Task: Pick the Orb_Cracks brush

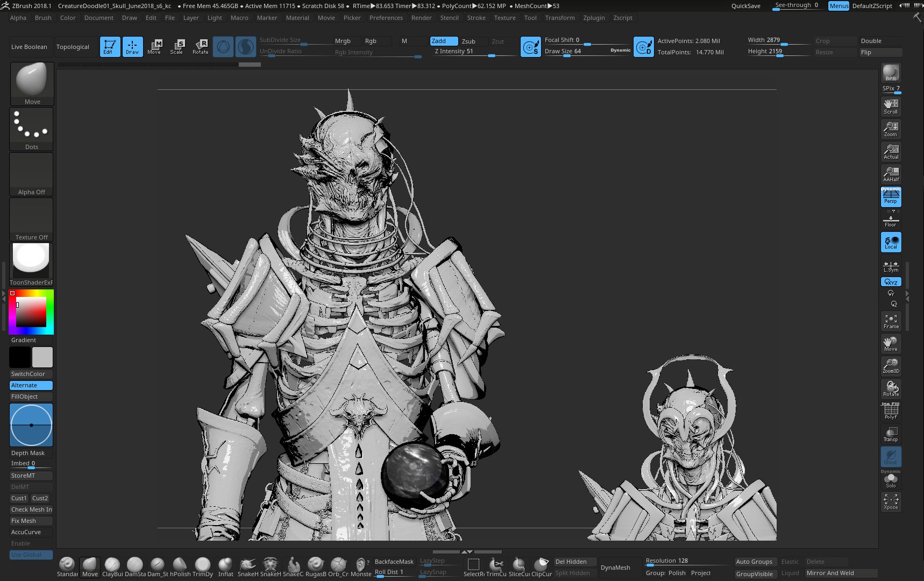Action: tap(338, 567)
